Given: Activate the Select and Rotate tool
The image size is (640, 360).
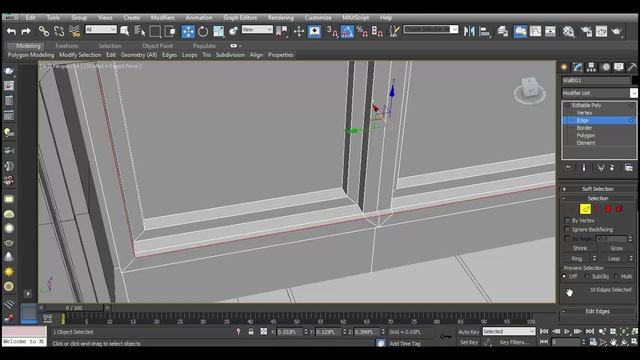Looking at the screenshot, I should [x=203, y=31].
